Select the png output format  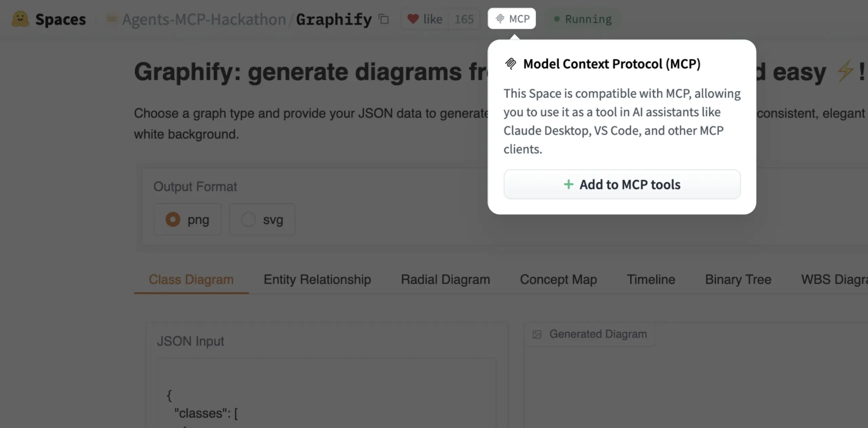[188, 220]
